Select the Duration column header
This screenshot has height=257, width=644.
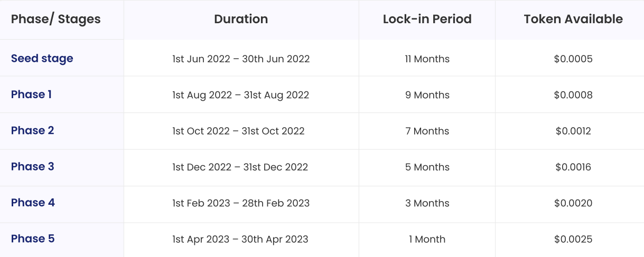click(x=241, y=20)
